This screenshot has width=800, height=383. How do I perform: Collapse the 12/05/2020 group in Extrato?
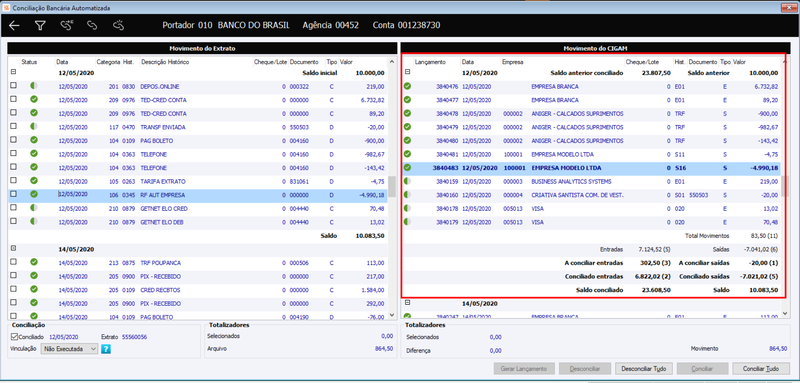point(13,72)
